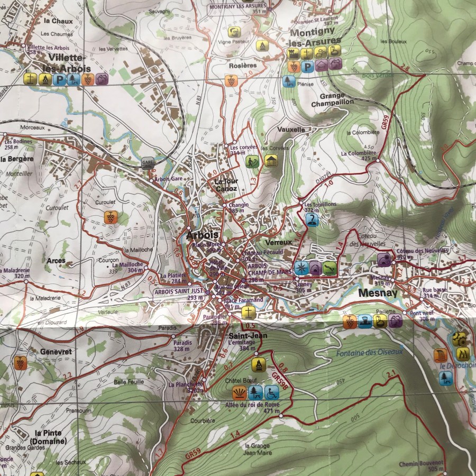Click the grape icon below Curoulet
This screenshot has height=476, width=476.
(110, 217)
